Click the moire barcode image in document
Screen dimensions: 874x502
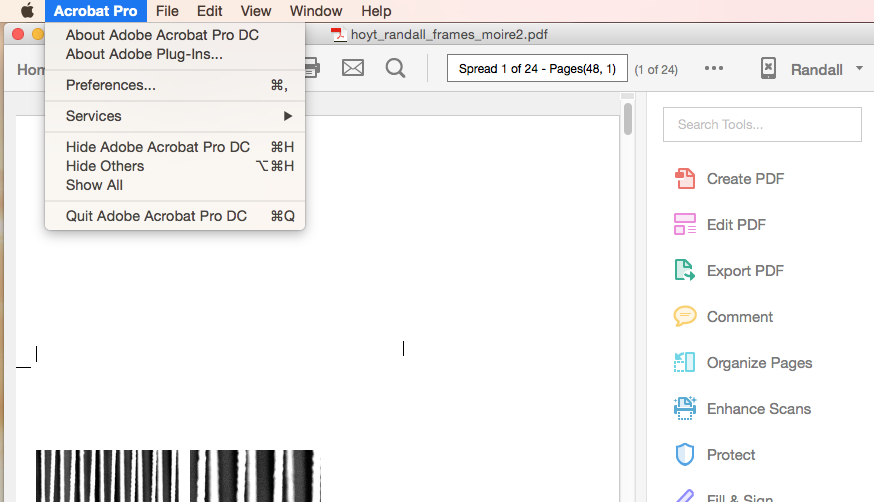click(x=178, y=476)
